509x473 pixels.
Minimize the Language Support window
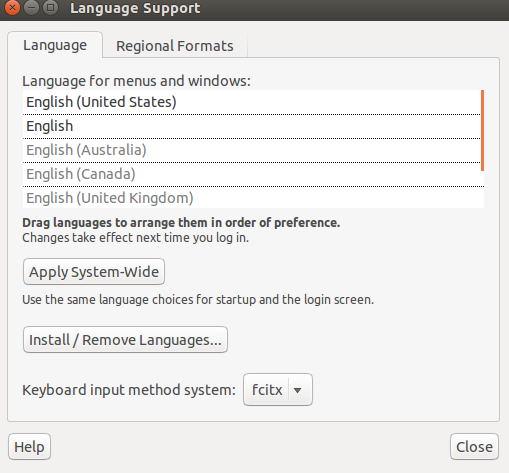[31, 7]
